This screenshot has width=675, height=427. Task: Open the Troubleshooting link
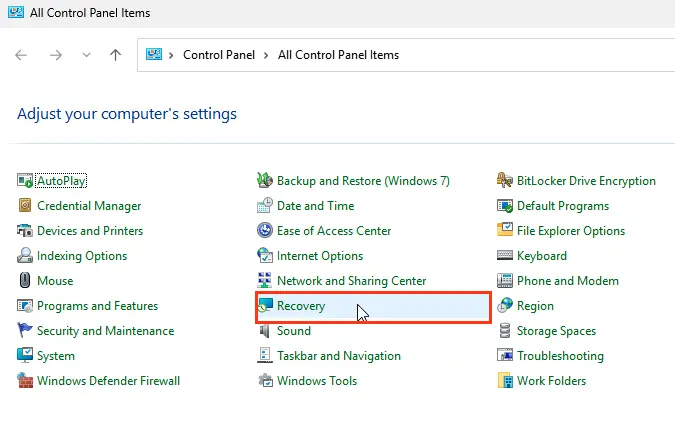coord(560,356)
